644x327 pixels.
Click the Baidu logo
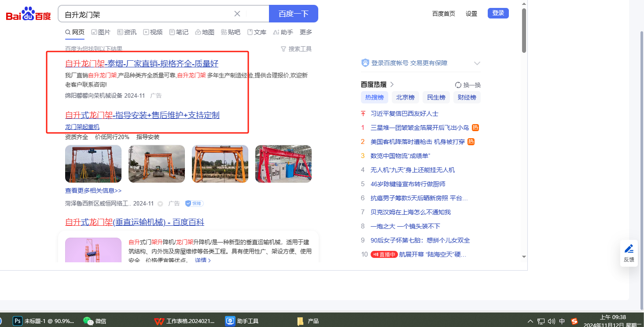[29, 14]
